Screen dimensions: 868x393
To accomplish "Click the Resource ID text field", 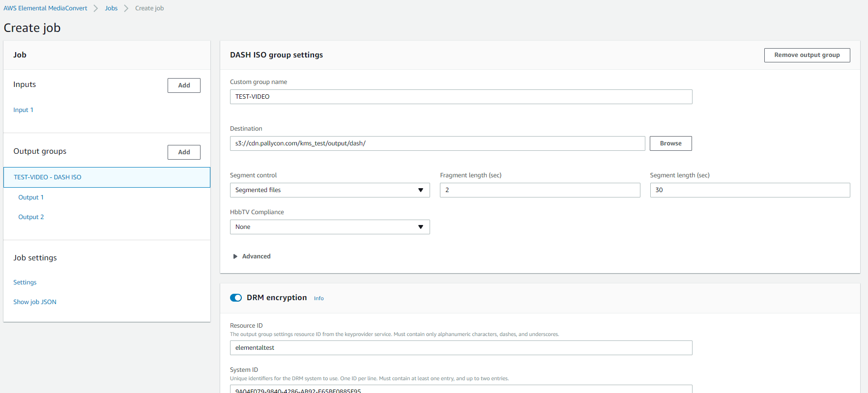I will (x=461, y=348).
